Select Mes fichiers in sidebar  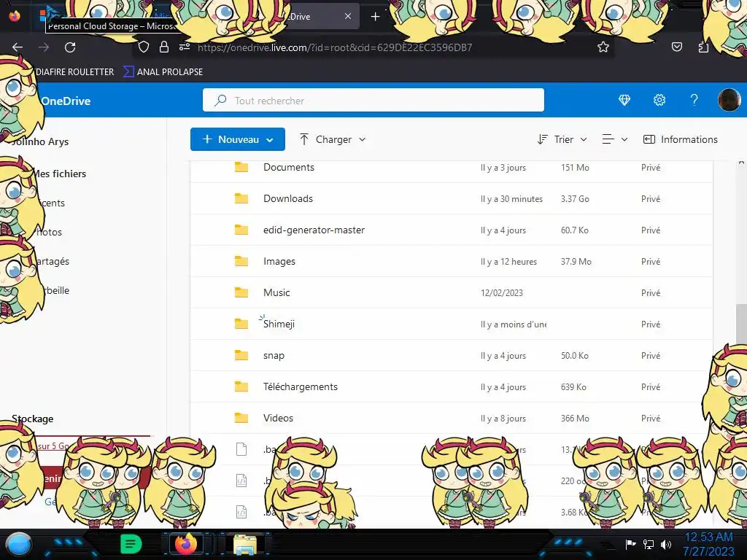coord(60,174)
